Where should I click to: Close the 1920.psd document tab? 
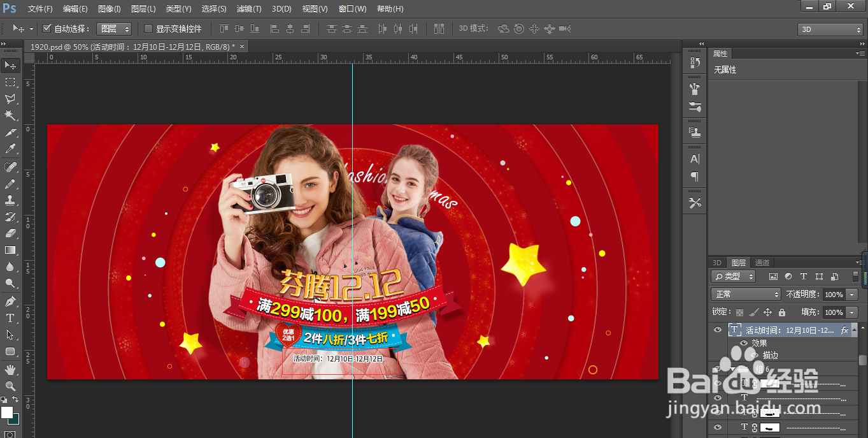click(x=242, y=46)
